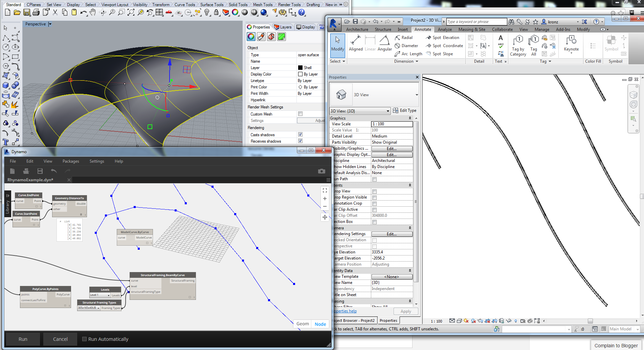This screenshot has width=644, height=350.
Task: Enable Run Automatically checkbox
Action: 85,339
